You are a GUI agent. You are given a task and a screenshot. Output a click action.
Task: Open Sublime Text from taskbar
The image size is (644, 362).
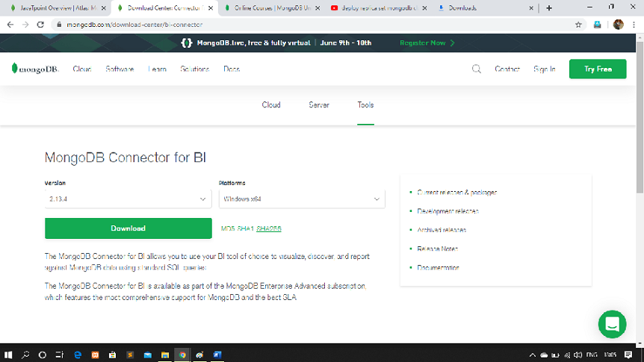(x=130, y=355)
